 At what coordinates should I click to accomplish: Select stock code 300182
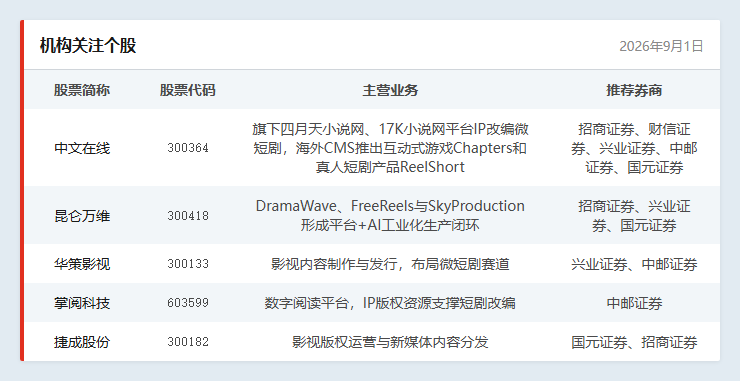pyautogui.click(x=187, y=342)
